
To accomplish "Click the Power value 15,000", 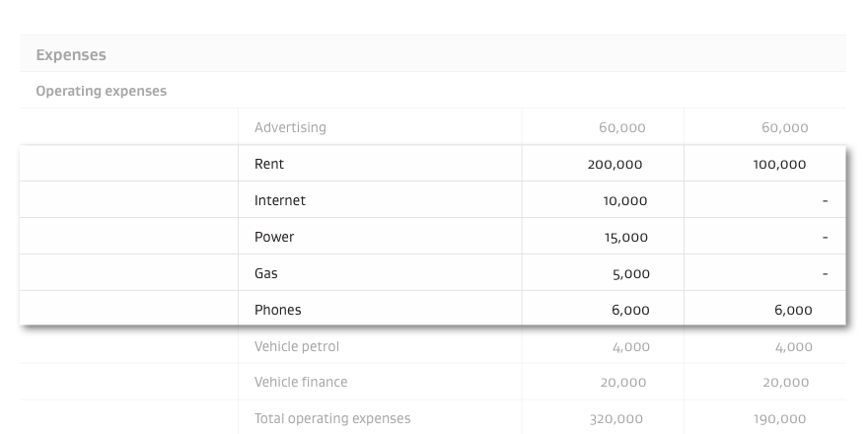I will coord(626,238).
